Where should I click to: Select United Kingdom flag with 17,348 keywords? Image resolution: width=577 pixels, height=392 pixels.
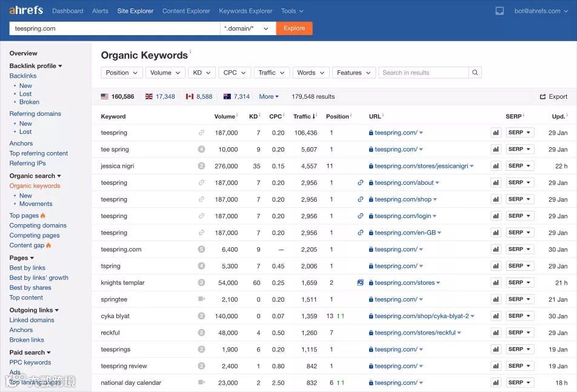coord(148,96)
